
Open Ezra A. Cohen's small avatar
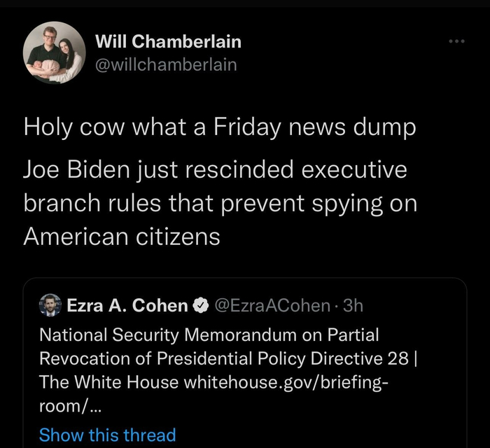tap(50, 305)
